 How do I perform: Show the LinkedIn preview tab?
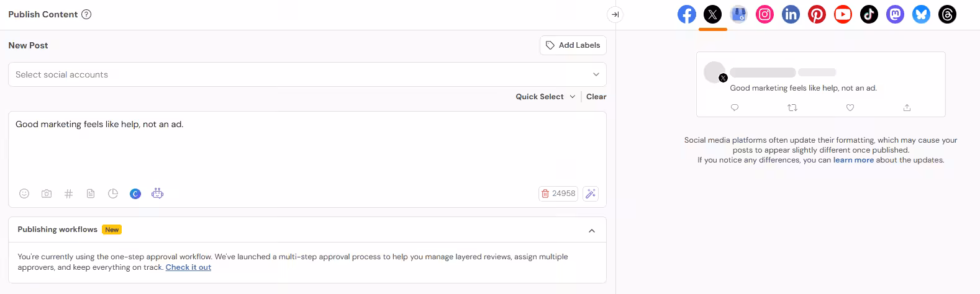click(x=791, y=14)
